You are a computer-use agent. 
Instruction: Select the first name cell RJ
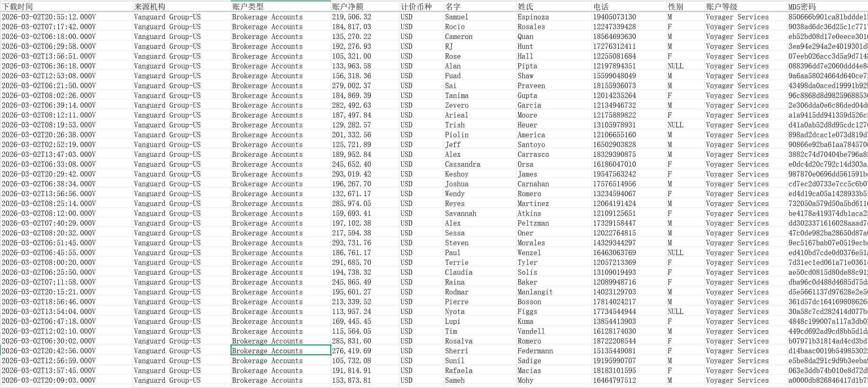point(480,46)
